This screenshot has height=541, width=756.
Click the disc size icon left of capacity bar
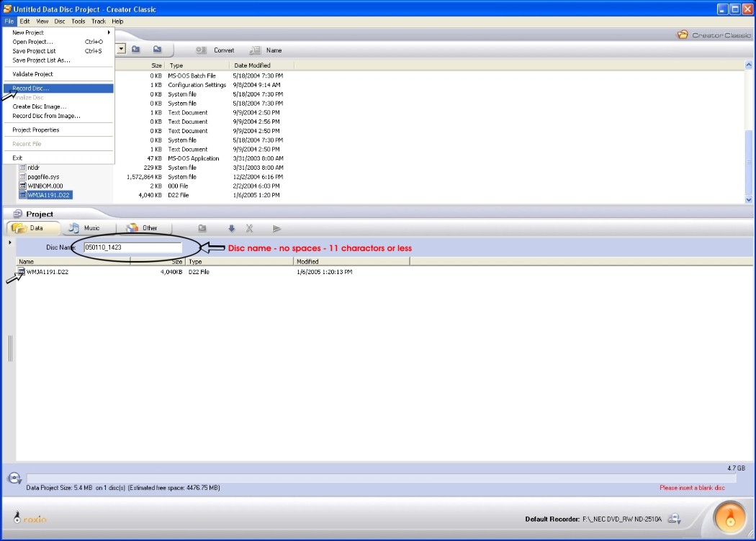pos(14,478)
